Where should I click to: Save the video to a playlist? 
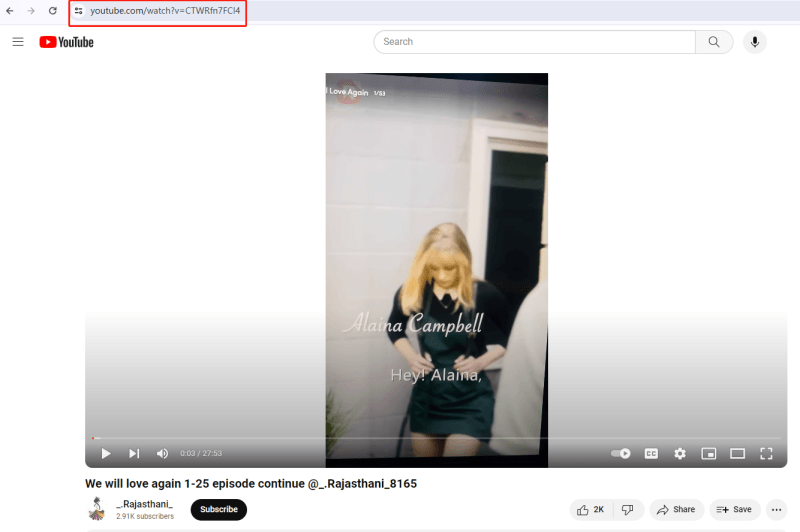(x=735, y=510)
